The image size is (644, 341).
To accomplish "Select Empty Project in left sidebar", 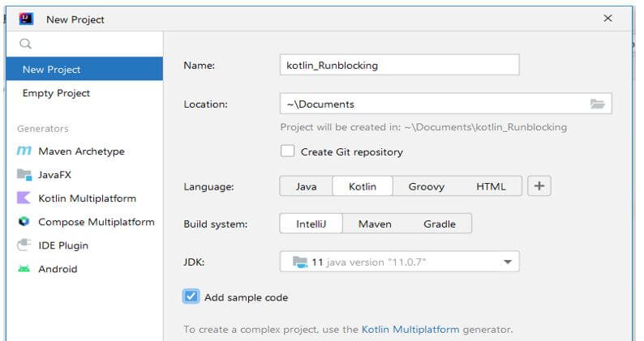I will (84, 92).
